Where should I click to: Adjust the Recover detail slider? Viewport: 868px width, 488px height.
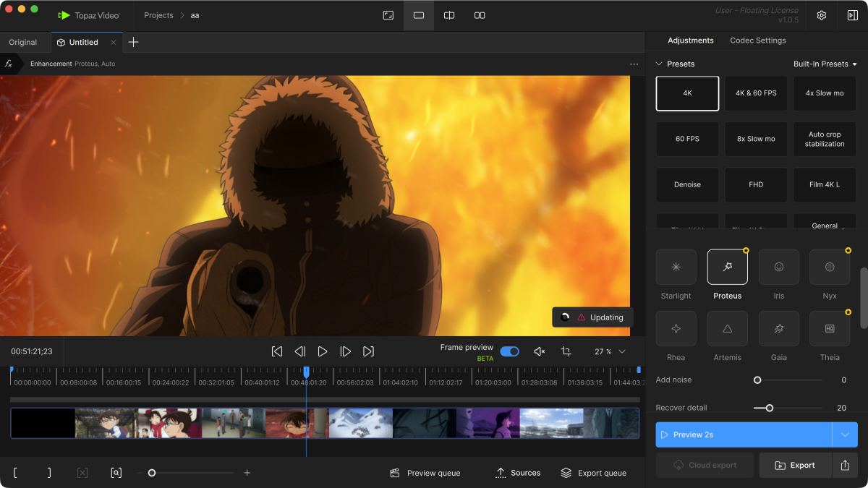[x=770, y=408]
